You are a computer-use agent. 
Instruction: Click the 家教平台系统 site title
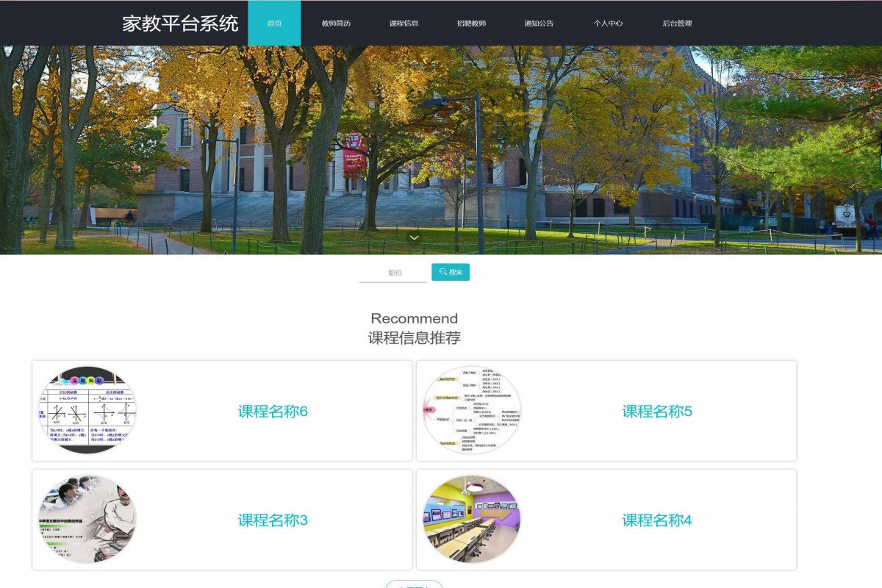coord(180,23)
